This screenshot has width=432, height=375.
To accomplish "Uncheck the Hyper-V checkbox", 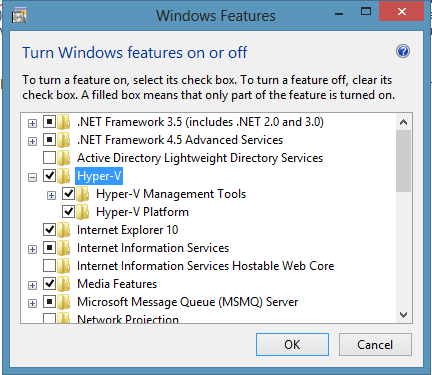I will pyautogui.click(x=49, y=175).
